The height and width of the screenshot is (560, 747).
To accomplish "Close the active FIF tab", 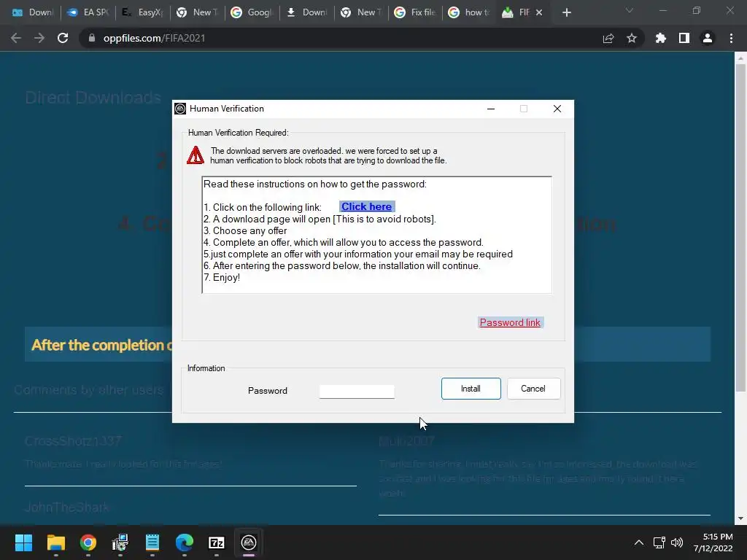I will (x=539, y=12).
